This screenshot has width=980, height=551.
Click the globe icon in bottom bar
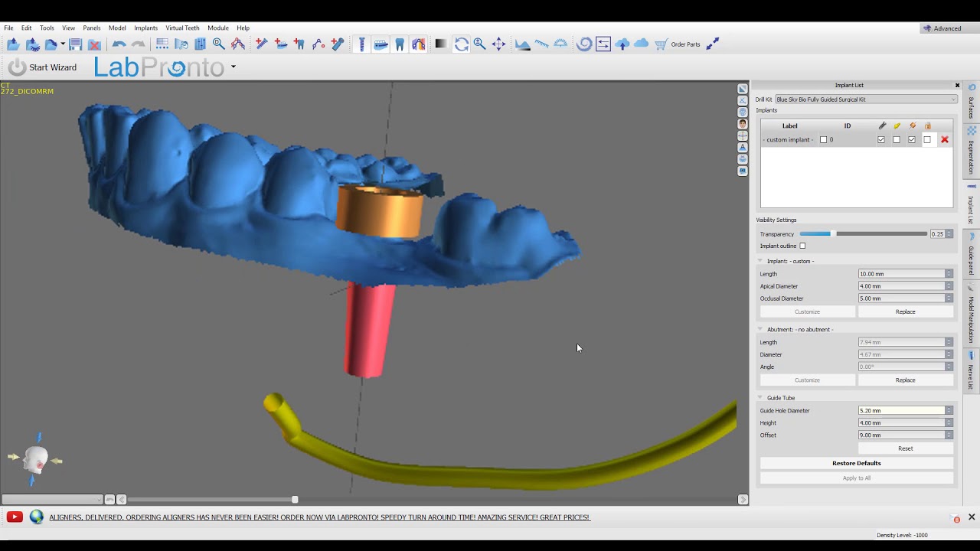(36, 517)
